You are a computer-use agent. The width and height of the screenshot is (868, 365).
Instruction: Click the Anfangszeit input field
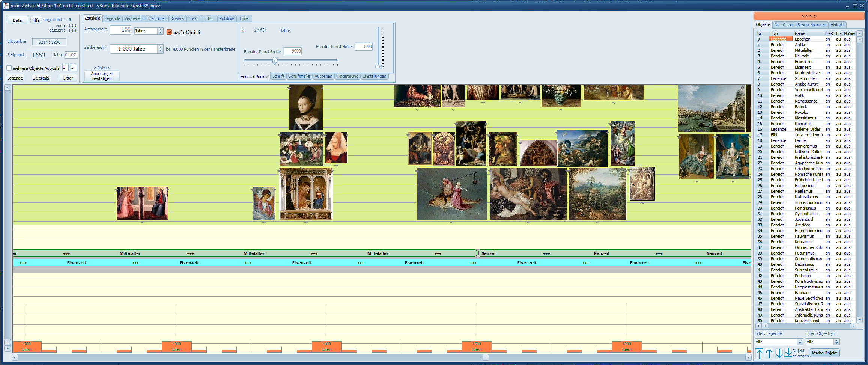click(121, 30)
